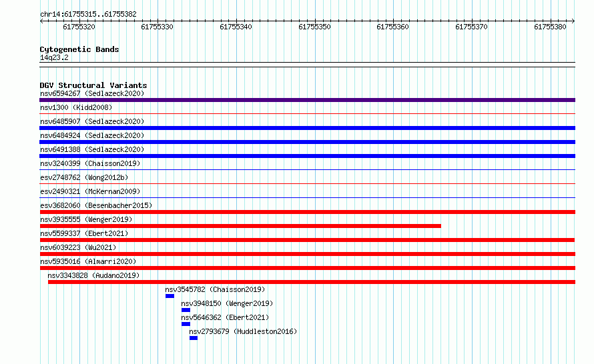
Task: Select the red nsv5935016 variant bar
Action: click(x=307, y=268)
